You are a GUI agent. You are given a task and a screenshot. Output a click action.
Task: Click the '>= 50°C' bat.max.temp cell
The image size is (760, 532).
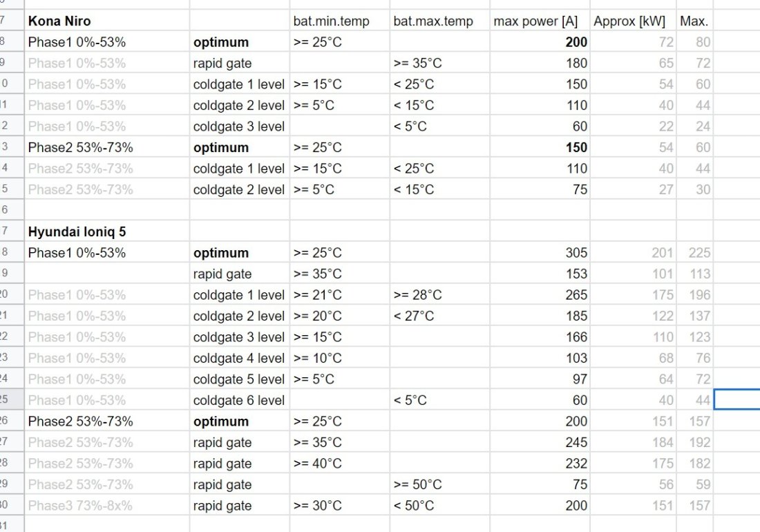click(x=439, y=484)
